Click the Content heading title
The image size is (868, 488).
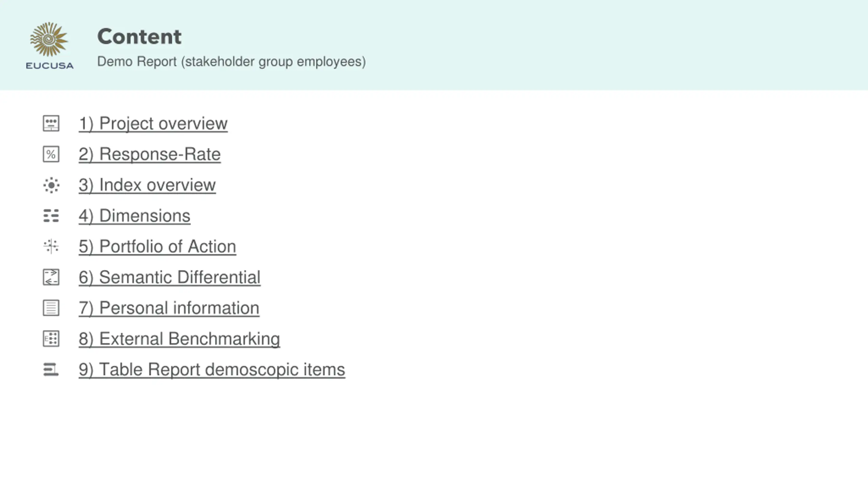tap(139, 37)
